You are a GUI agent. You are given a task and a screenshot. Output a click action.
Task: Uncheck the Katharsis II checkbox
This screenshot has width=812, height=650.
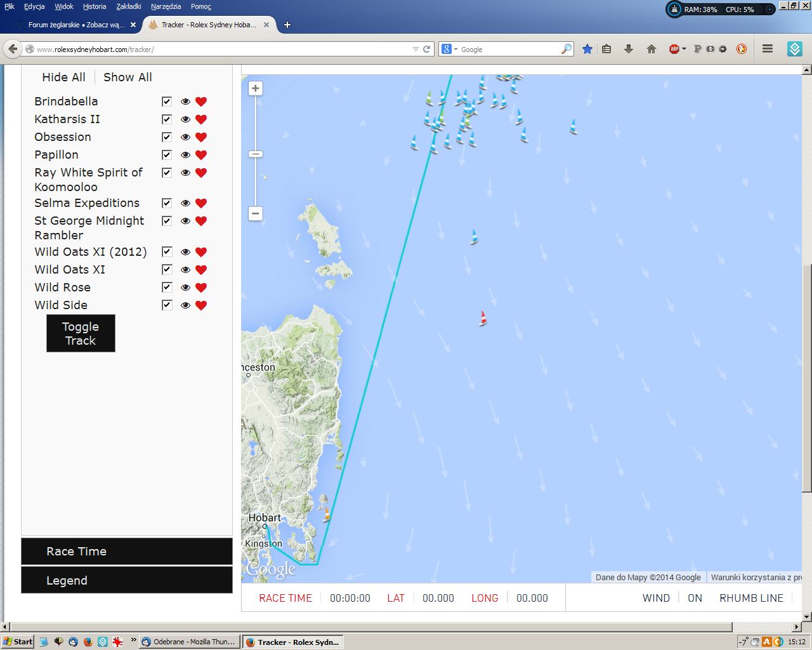tap(167, 119)
